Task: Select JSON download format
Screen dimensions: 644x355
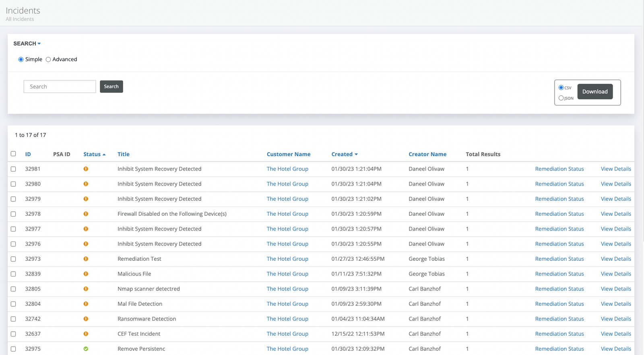Action: 561,98
